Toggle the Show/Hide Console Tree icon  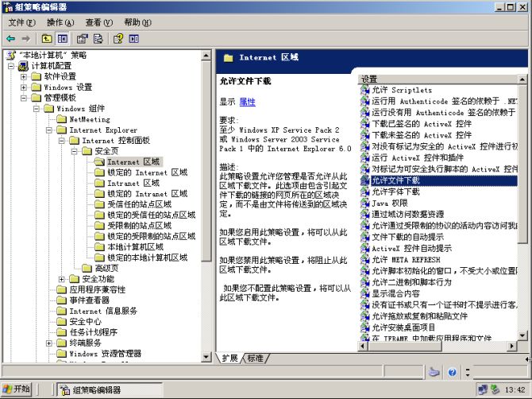click(62, 38)
